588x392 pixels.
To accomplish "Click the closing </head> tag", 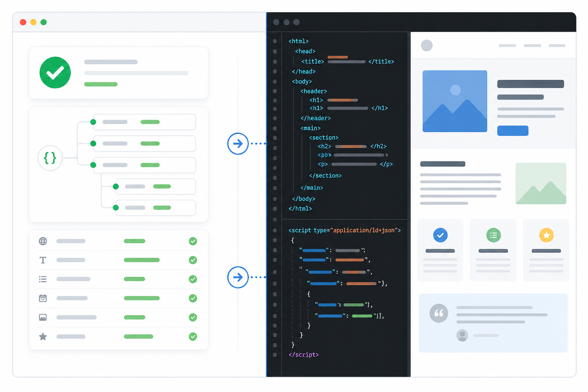I will point(304,72).
